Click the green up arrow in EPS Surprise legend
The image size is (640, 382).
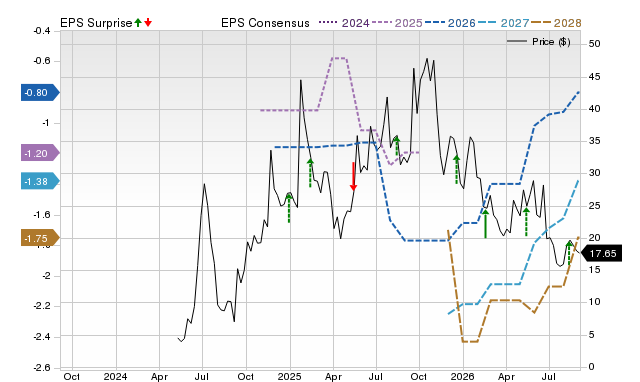click(x=138, y=23)
